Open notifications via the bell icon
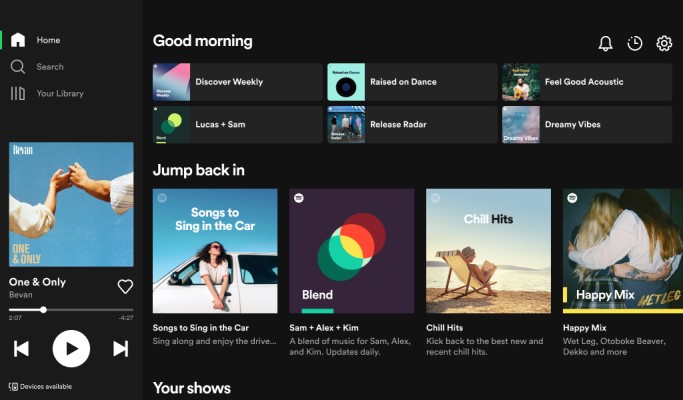683x400 pixels. [605, 43]
